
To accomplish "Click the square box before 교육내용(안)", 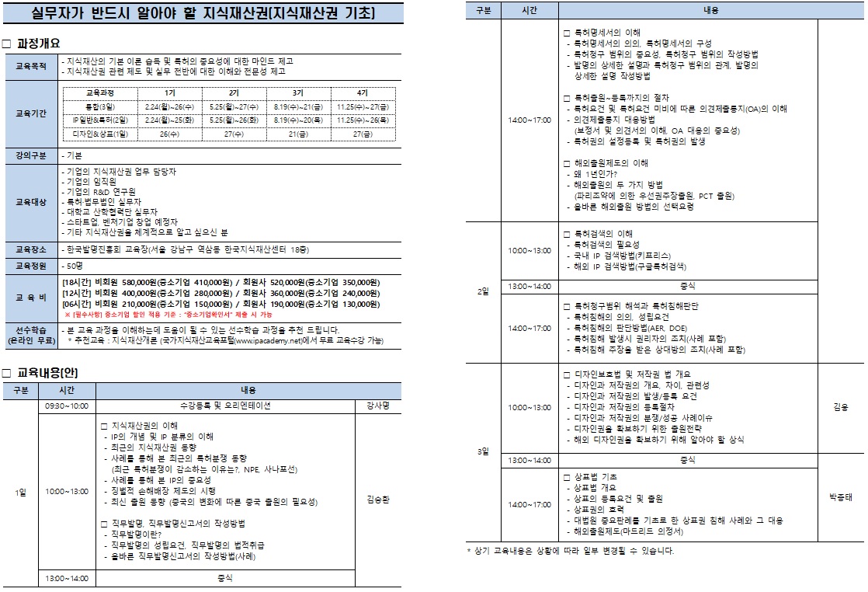I will 7,374.
